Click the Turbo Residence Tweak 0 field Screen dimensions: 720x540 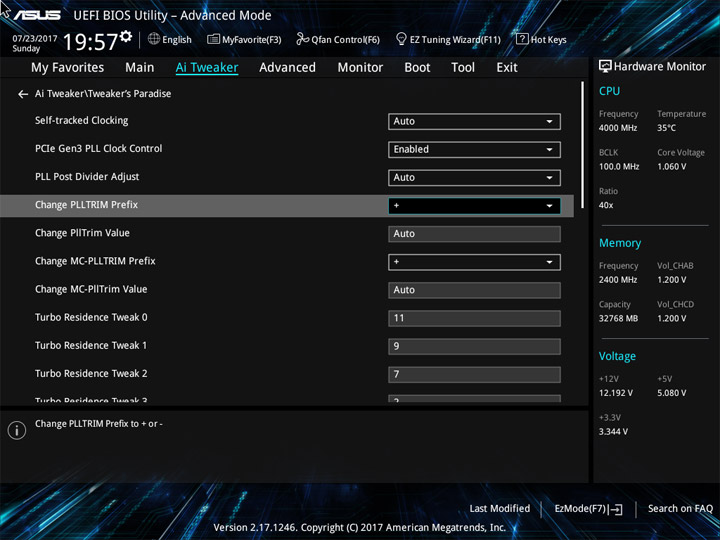coord(474,318)
